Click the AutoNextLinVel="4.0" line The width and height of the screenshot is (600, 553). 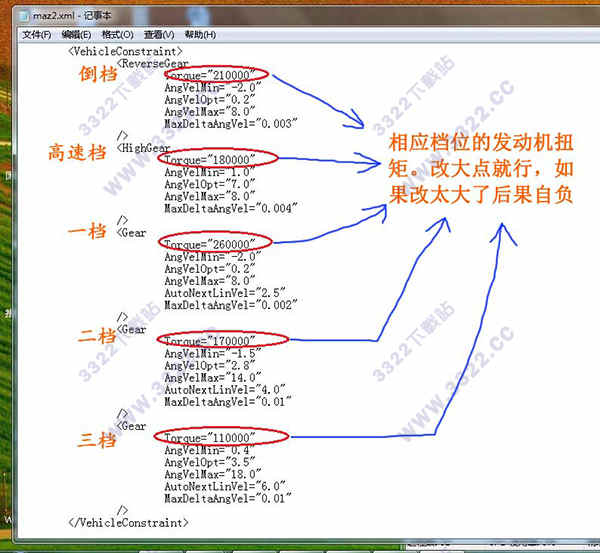coord(225,390)
